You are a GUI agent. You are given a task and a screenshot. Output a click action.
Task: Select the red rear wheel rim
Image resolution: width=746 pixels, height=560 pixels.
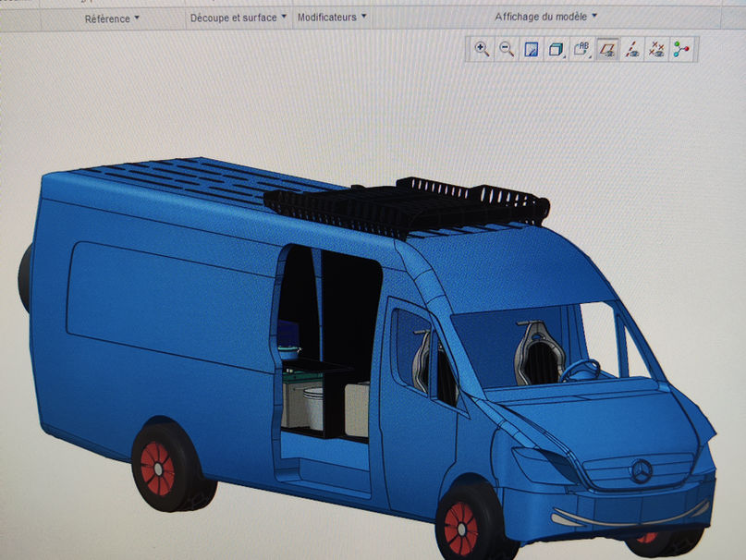click(157, 469)
